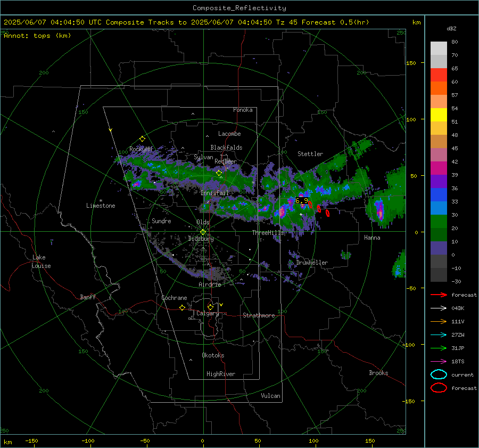Click the yellow radar site marker at Didsbury
Screen dimensions: 479x448
(x=203, y=232)
